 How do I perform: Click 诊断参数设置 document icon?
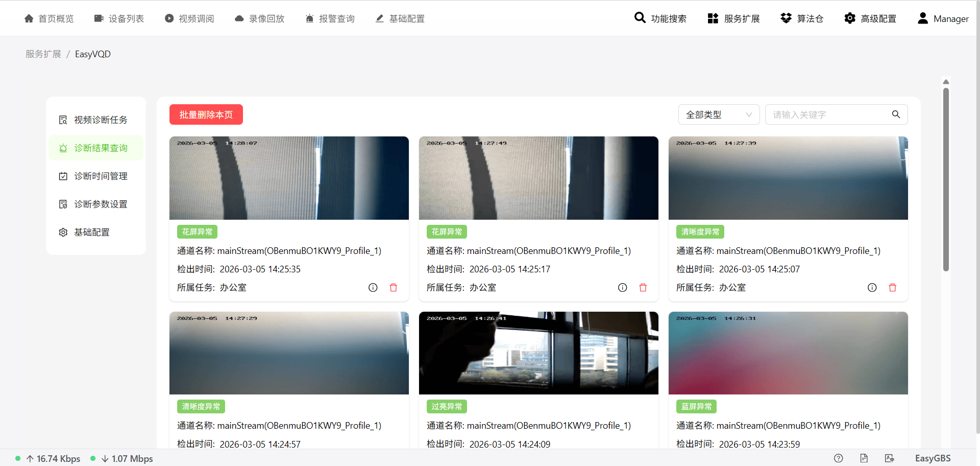(63, 204)
